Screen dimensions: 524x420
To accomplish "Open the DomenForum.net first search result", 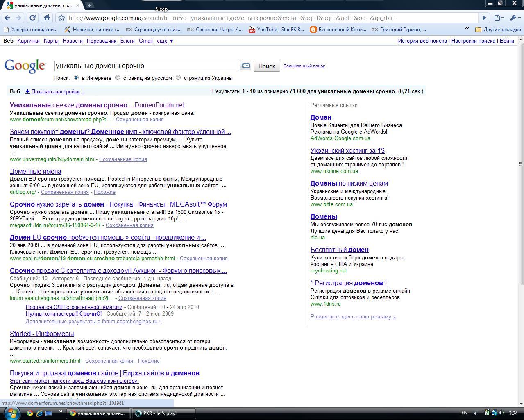I will click(97, 105).
